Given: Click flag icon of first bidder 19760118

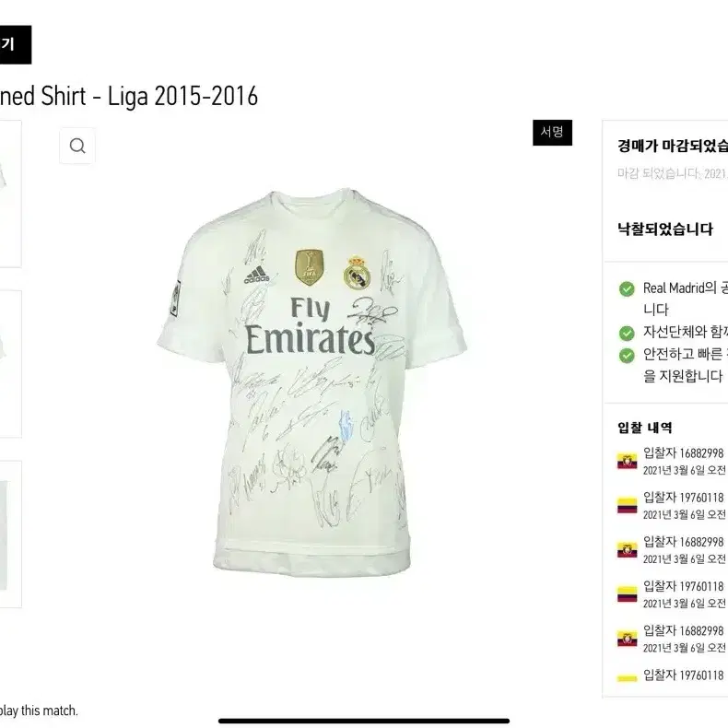Looking at the screenshot, I should tap(627, 506).
